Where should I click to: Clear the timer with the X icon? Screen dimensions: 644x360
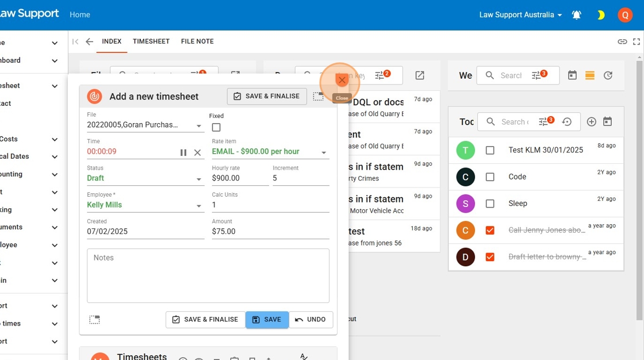[198, 152]
